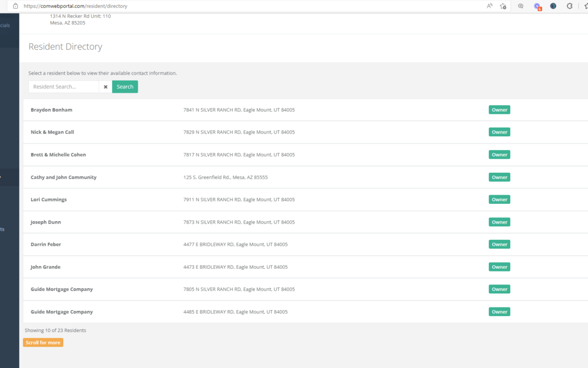Open partially hidden Financials item in sidebar

pos(5,26)
